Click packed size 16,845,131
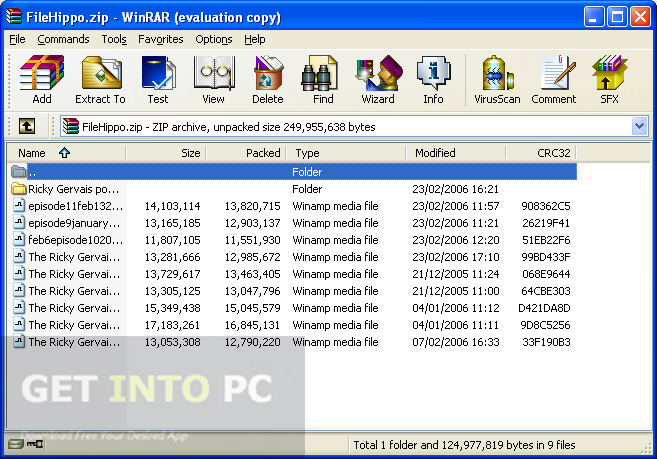 [x=252, y=325]
